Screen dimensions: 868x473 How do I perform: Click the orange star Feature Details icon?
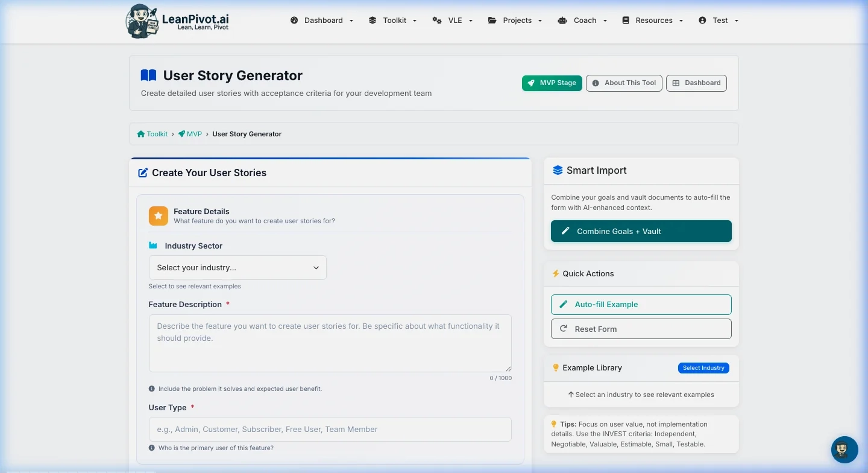point(159,216)
